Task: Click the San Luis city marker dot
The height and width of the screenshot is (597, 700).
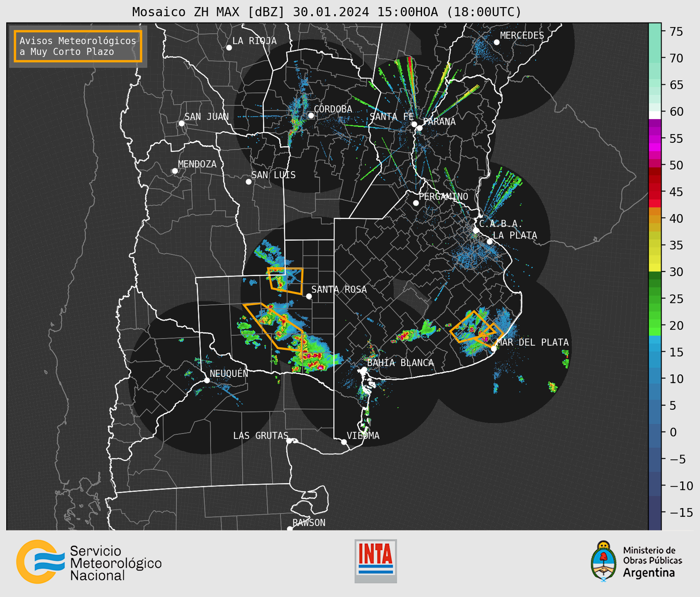Action: click(249, 182)
